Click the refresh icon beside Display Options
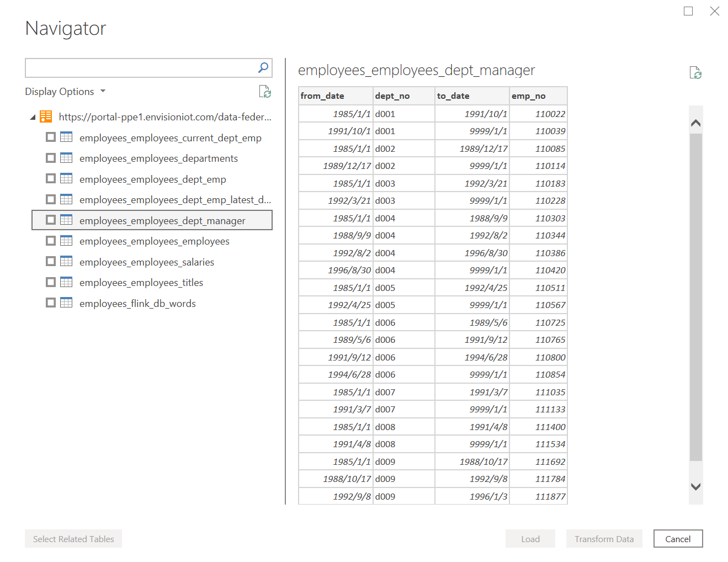 (x=265, y=92)
